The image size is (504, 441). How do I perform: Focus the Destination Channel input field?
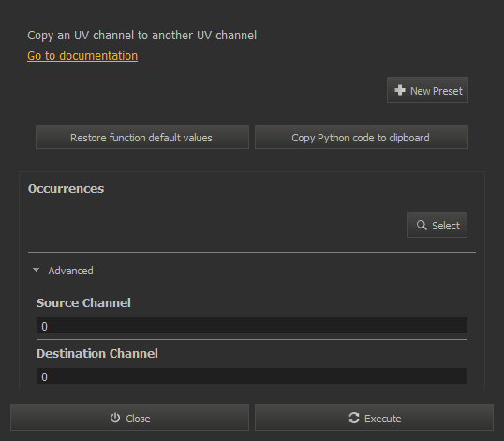(252, 376)
